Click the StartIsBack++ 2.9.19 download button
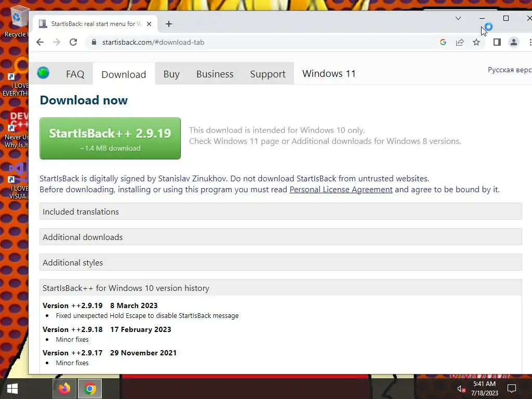The height and width of the screenshot is (399, 532). (x=110, y=138)
